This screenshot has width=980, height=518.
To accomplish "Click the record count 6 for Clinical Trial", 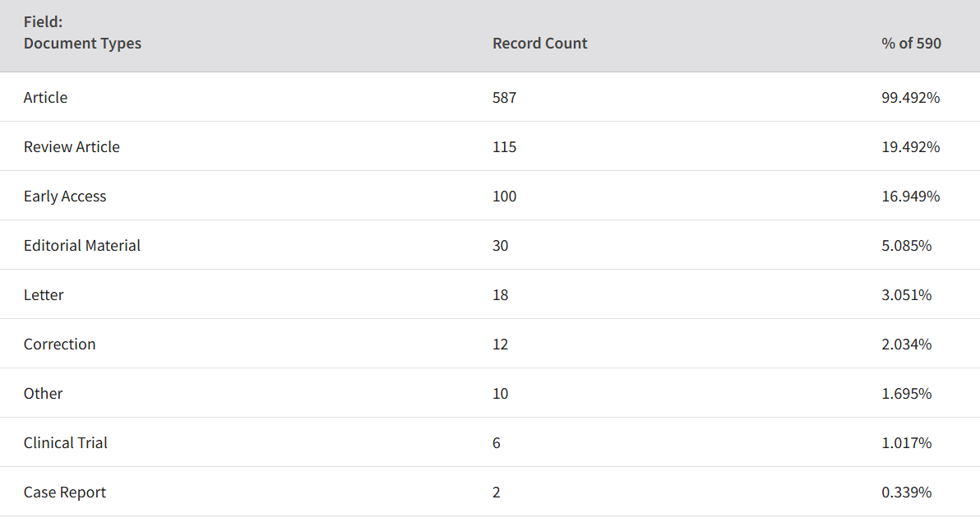I will pos(497,443).
